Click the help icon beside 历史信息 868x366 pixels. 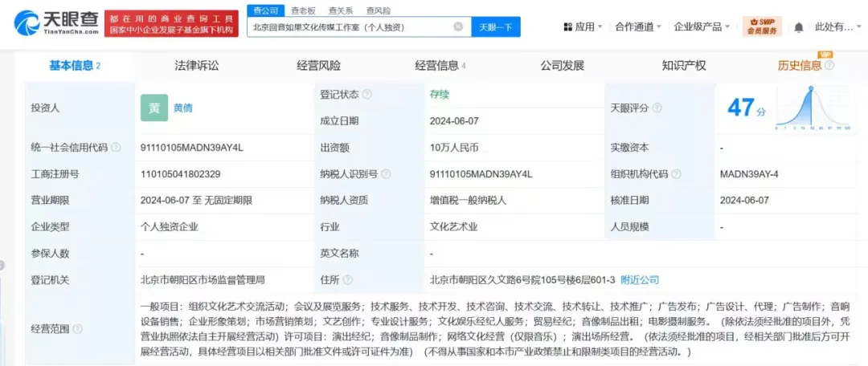829,65
